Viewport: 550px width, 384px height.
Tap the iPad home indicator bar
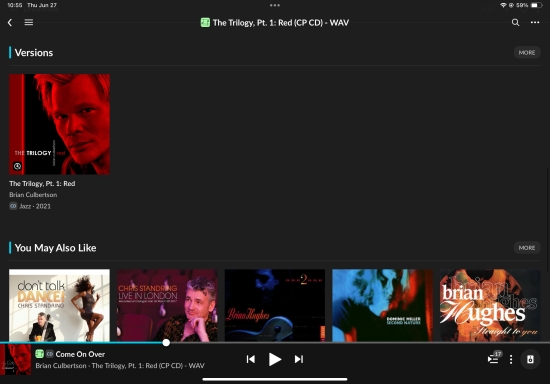275,379
